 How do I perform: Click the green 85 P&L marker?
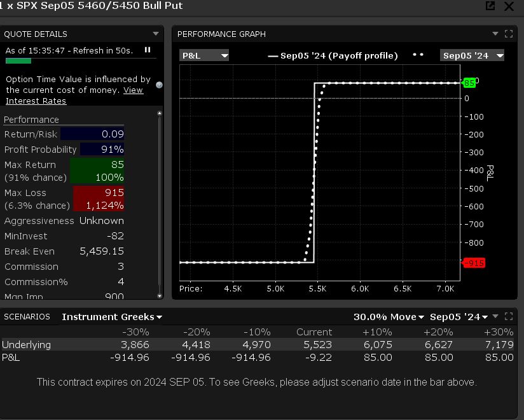point(469,83)
